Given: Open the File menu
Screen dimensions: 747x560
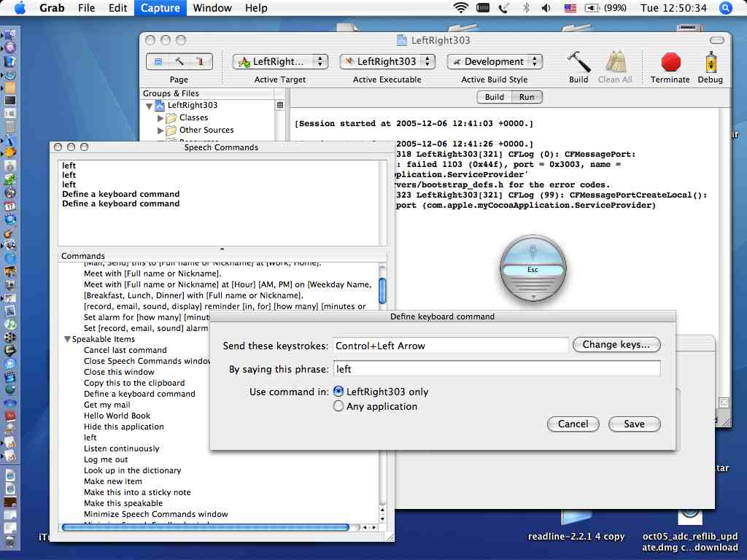Looking at the screenshot, I should tap(86, 7).
